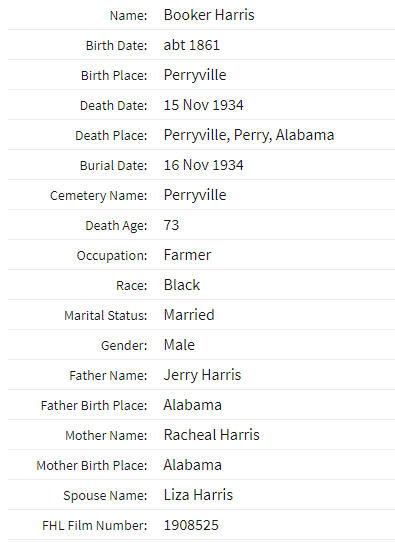
Task: Select the burial date 16 Nov 1934
Action: [204, 165]
